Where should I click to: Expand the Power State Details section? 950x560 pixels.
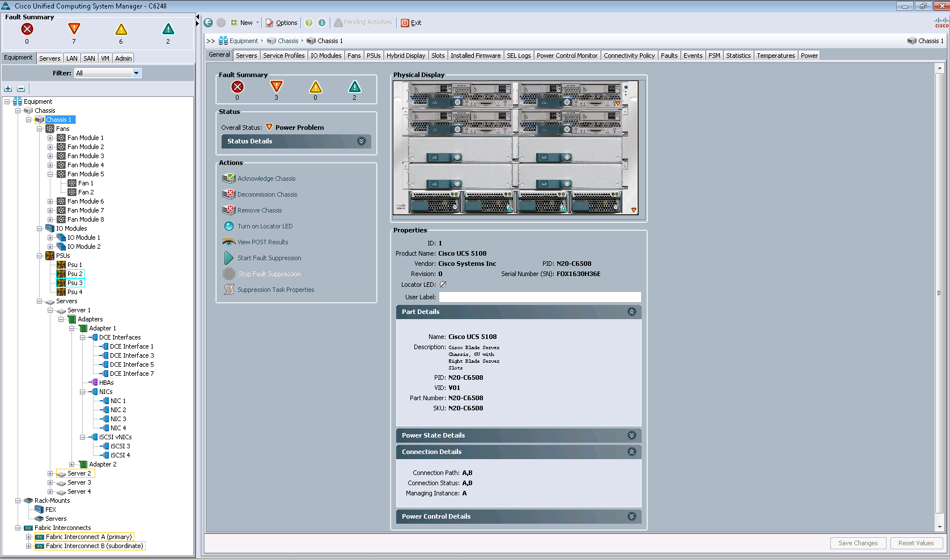tap(631, 435)
